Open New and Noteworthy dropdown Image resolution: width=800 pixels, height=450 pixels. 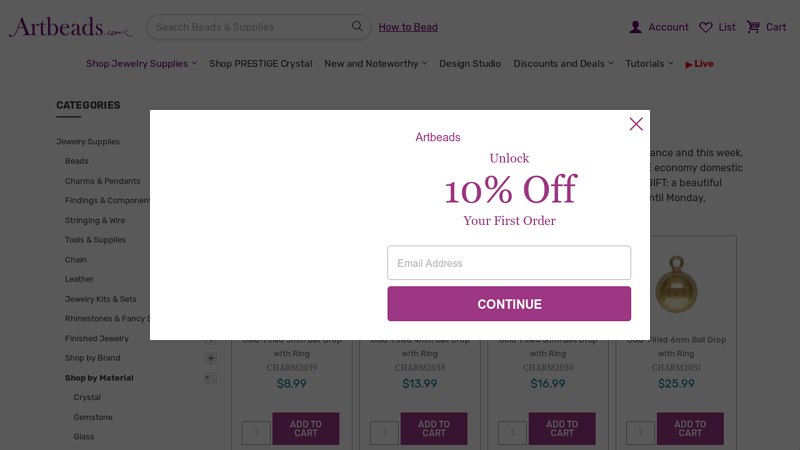[x=375, y=64]
